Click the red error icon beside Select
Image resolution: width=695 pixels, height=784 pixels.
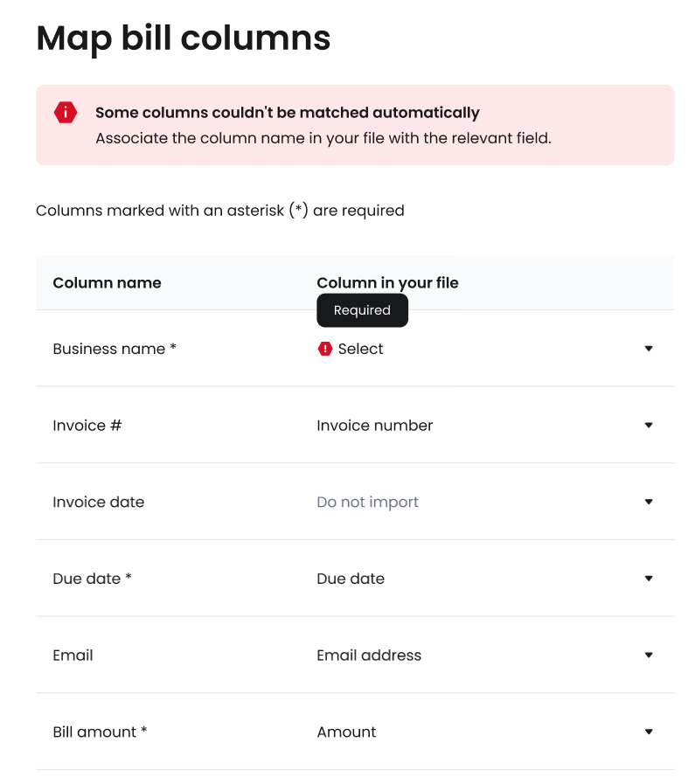325,349
